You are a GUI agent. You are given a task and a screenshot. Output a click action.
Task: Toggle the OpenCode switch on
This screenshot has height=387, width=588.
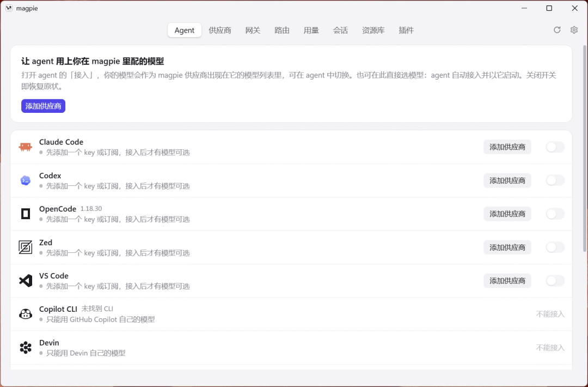pyautogui.click(x=555, y=214)
